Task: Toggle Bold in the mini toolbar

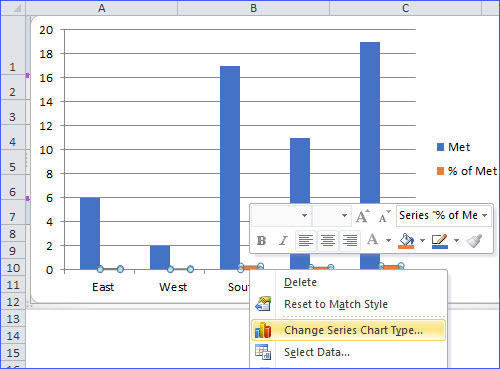Action: click(x=262, y=240)
